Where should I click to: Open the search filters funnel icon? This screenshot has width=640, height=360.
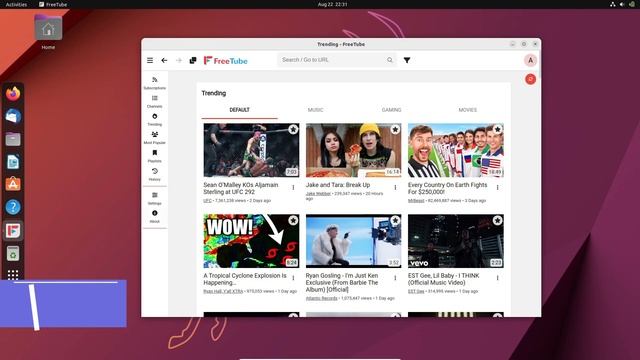pyautogui.click(x=407, y=60)
